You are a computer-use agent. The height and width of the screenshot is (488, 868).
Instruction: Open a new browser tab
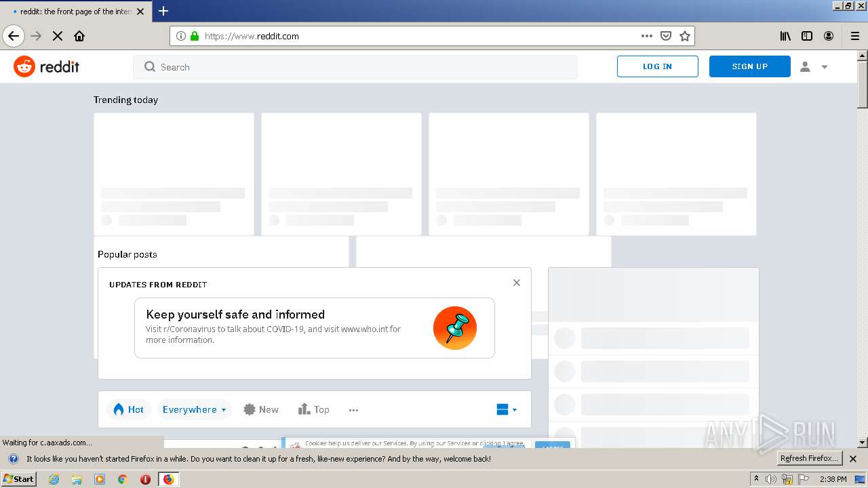[x=163, y=11]
